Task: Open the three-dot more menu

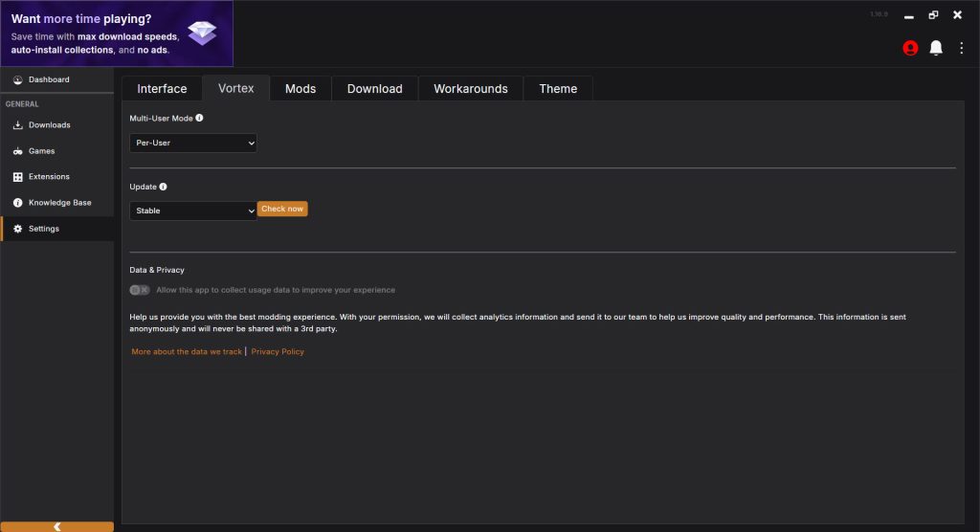Action: click(x=961, y=48)
